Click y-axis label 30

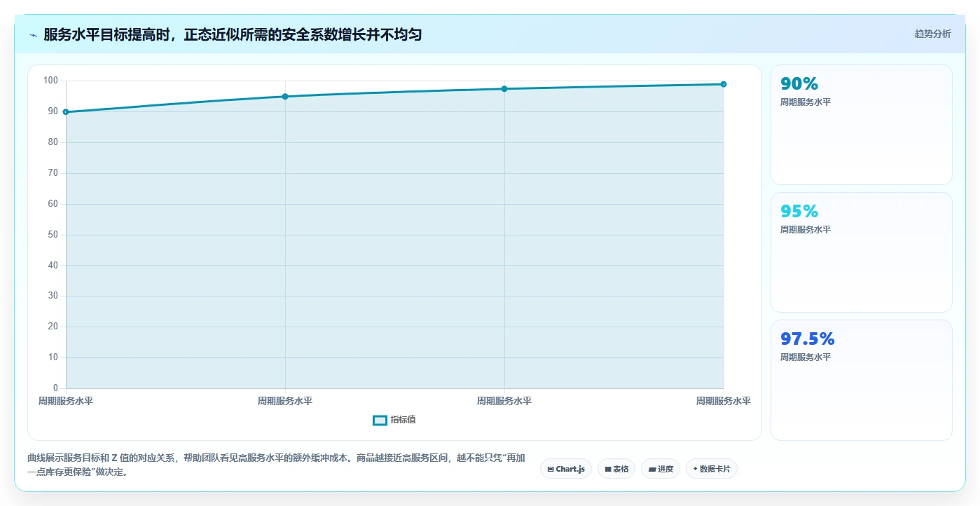point(53,296)
